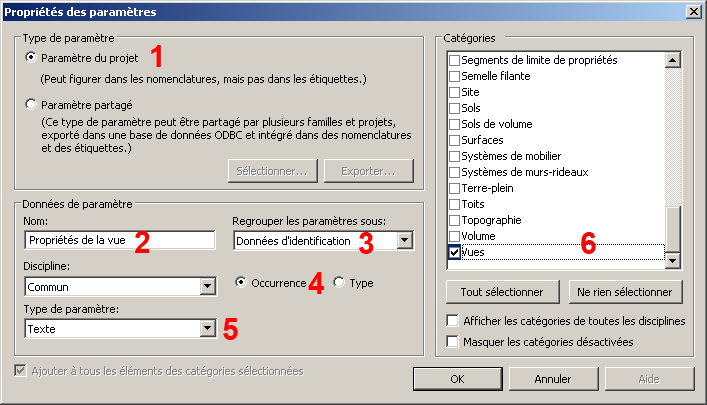The height and width of the screenshot is (405, 707).
Task: Tick the Topographie category checkbox
Action: [x=455, y=220]
